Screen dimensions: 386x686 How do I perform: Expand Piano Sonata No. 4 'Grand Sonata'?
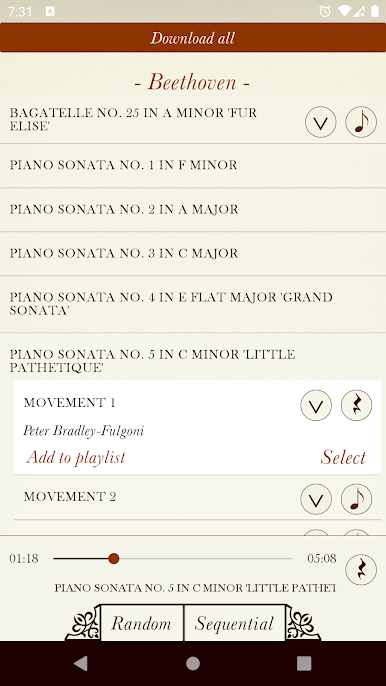click(x=193, y=304)
